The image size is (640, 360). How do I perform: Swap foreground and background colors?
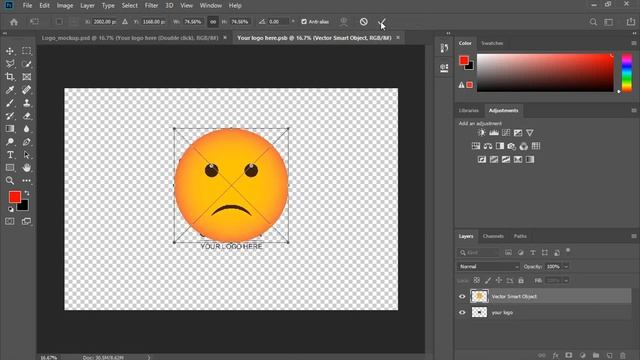click(27, 193)
